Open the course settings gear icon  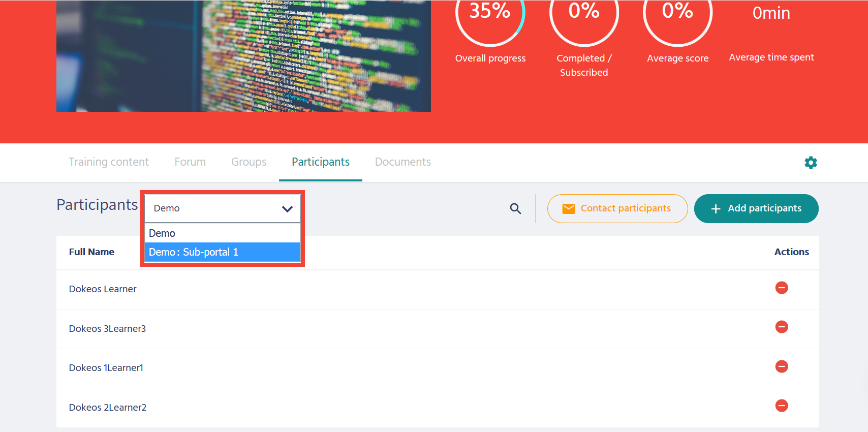click(x=811, y=163)
